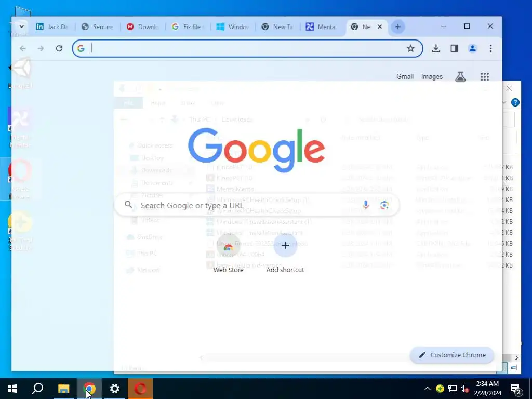Open the Chrome three-dot menu
This screenshot has height=399, width=532.
click(x=490, y=48)
